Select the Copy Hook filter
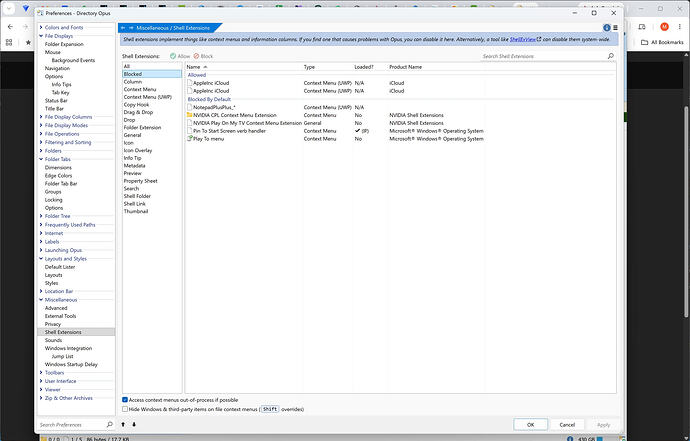 (152, 105)
